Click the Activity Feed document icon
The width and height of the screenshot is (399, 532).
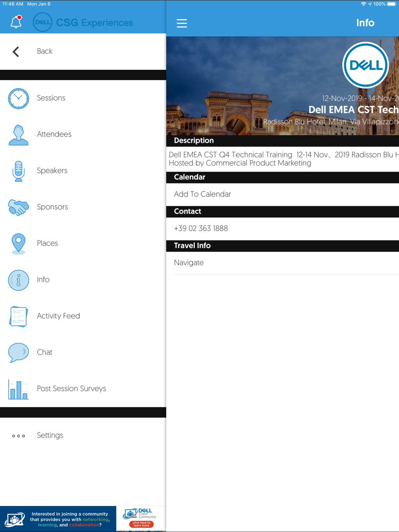18,316
